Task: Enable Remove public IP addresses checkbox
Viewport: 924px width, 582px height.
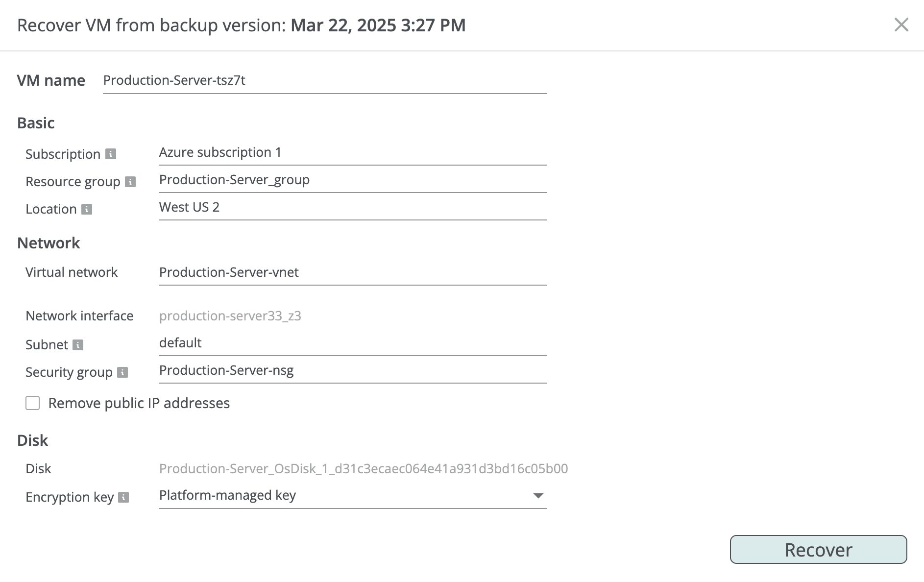Action: [33, 403]
